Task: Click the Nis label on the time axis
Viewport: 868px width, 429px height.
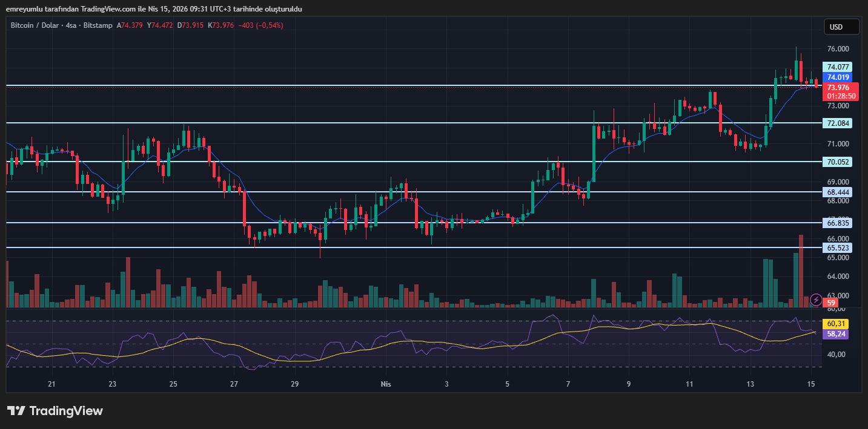Action: coord(386,384)
